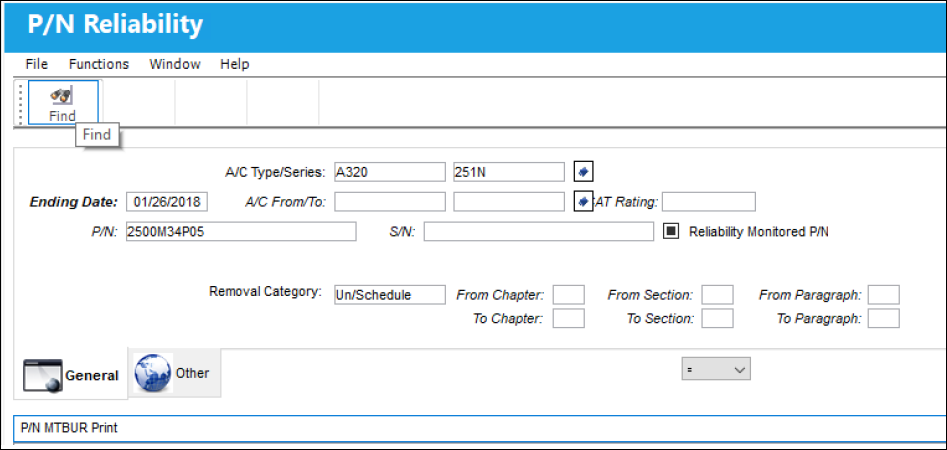Image resolution: width=947 pixels, height=450 pixels.
Task: Open the Help menu
Action: pos(234,64)
